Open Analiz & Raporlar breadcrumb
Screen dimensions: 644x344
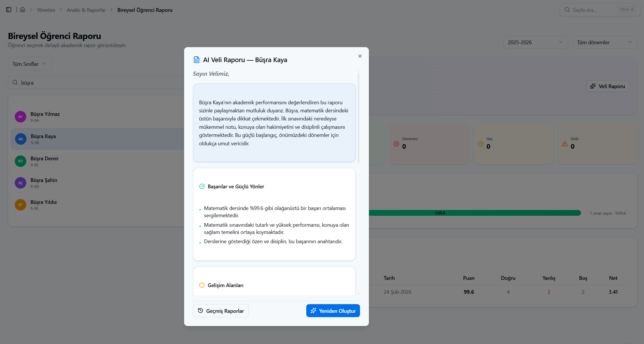point(86,10)
